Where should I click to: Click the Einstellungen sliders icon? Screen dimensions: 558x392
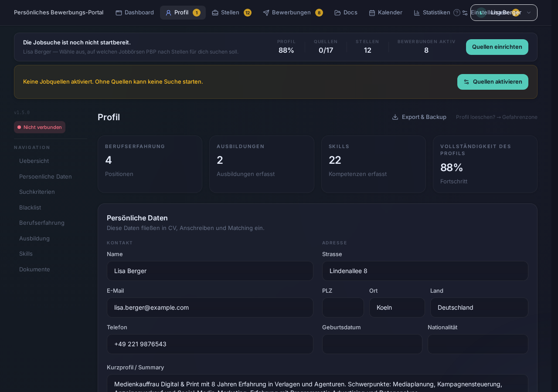pyautogui.click(x=465, y=13)
